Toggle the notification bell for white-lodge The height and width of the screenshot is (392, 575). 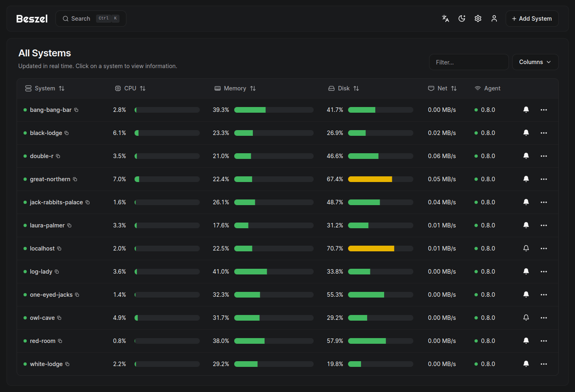(526, 364)
